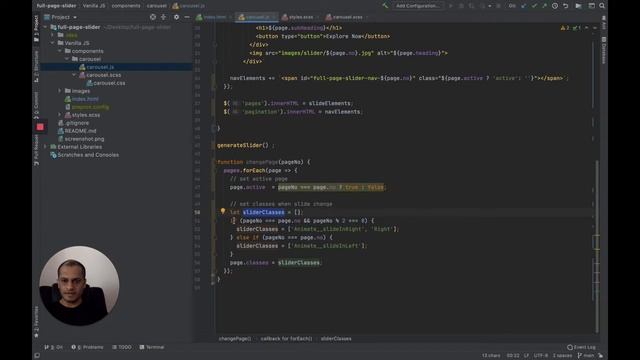Image resolution: width=640 pixels, height=360 pixels.
Task: Click the UTF-8 encoding status item
Action: coord(540,356)
